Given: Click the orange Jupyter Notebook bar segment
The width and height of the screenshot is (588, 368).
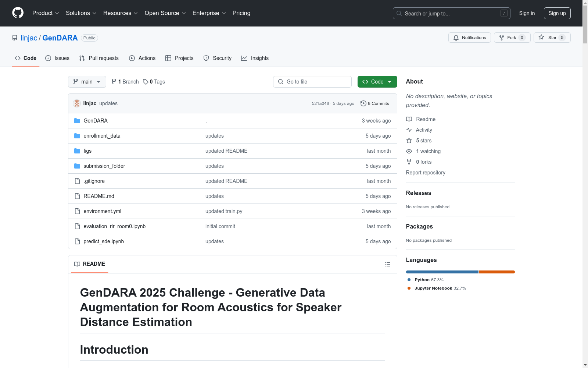Looking at the screenshot, I should click(497, 272).
